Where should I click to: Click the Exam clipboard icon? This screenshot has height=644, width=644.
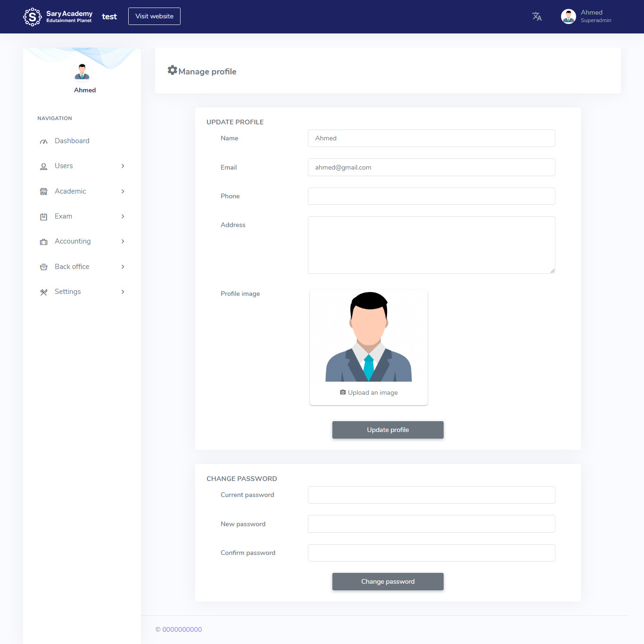[44, 217]
